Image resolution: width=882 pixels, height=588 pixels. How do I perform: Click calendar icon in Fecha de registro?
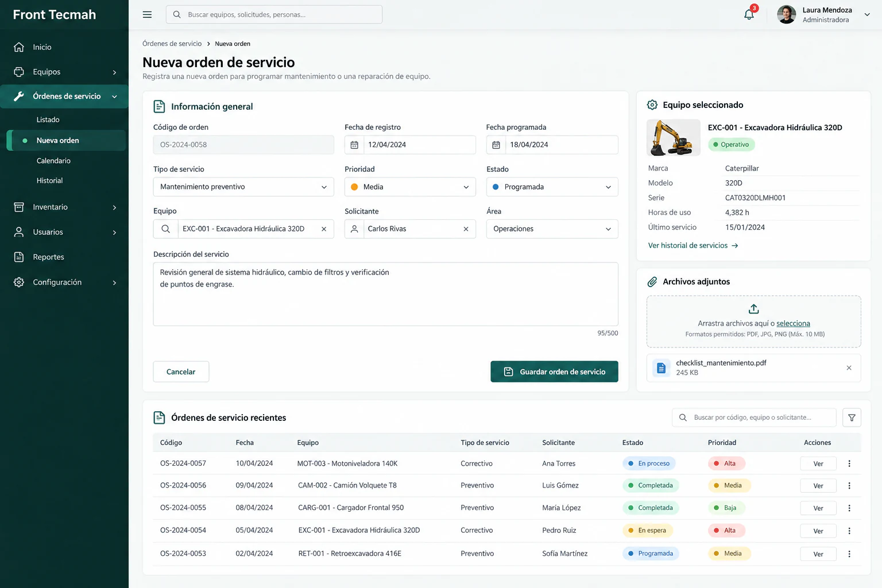click(x=354, y=145)
